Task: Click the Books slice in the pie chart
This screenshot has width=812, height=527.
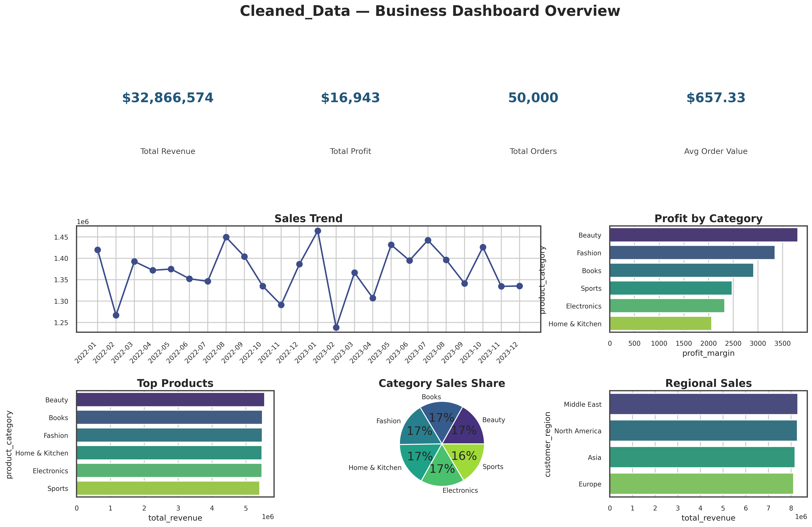Action: [x=441, y=417]
